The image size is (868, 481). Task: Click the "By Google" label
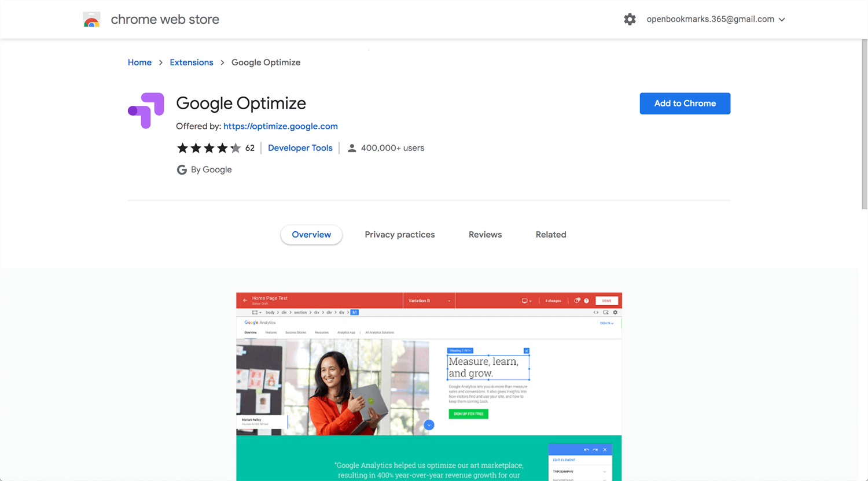(x=211, y=169)
